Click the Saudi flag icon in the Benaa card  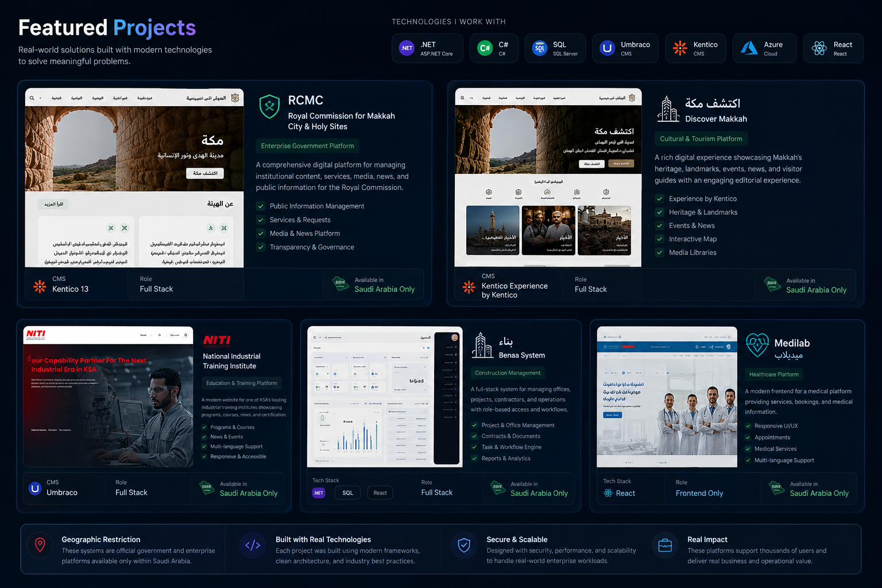click(x=498, y=488)
